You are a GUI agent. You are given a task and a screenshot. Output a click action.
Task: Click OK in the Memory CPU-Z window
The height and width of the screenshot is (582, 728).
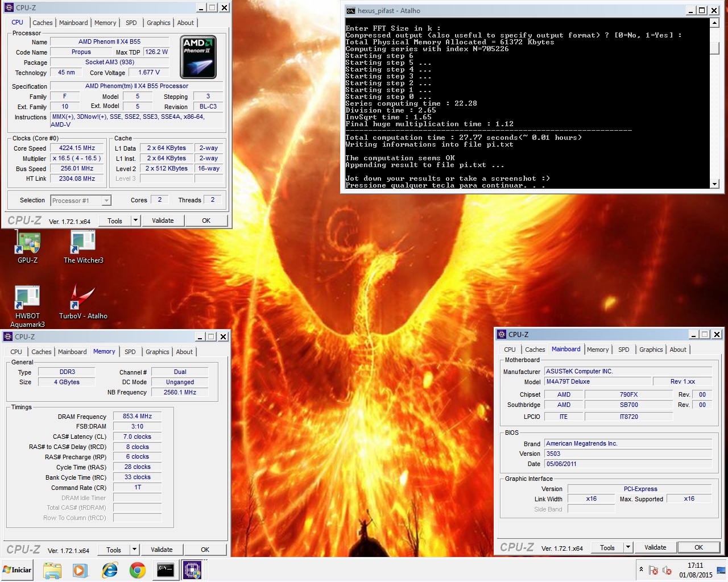[205, 550]
